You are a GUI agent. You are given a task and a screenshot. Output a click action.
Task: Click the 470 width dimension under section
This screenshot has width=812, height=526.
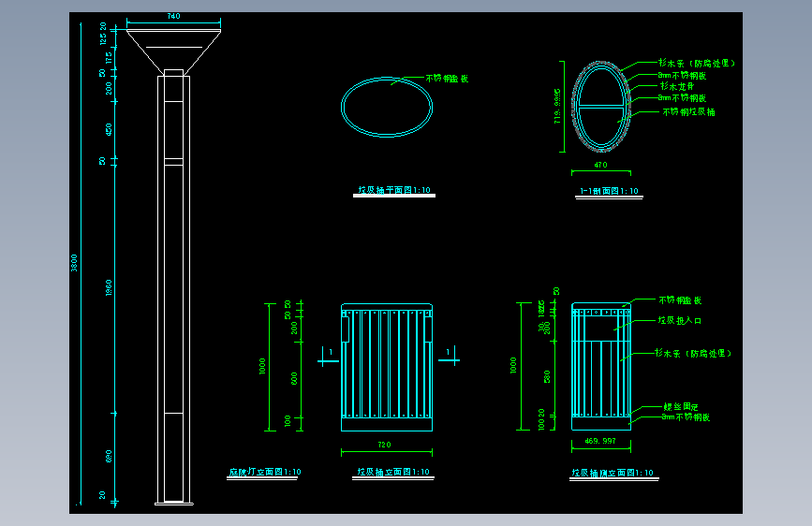click(x=600, y=165)
